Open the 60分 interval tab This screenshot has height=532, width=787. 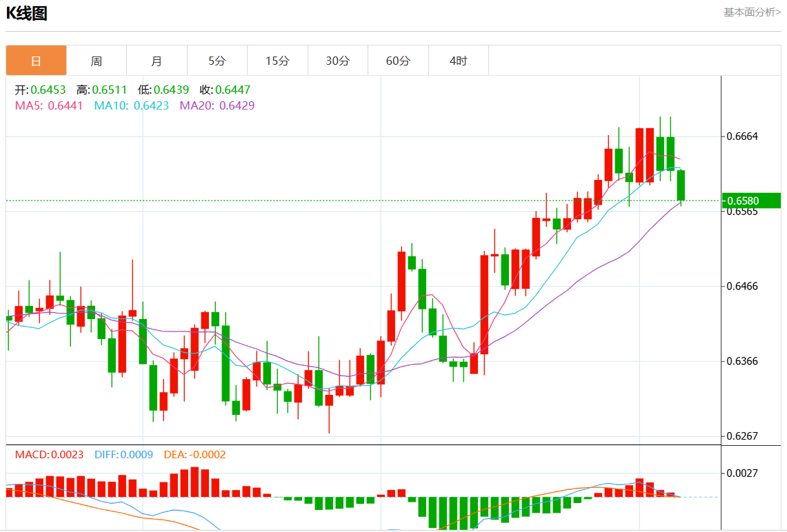coord(398,61)
